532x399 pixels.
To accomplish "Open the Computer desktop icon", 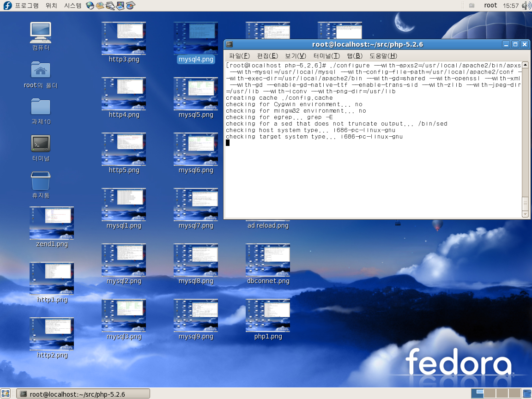I will click(41, 32).
